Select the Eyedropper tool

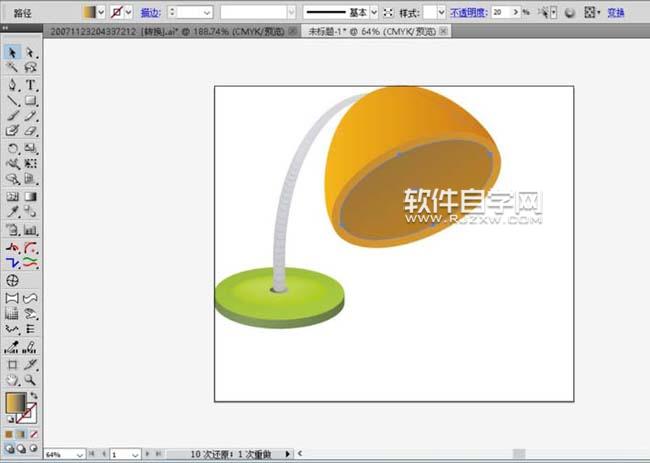pos(12,212)
